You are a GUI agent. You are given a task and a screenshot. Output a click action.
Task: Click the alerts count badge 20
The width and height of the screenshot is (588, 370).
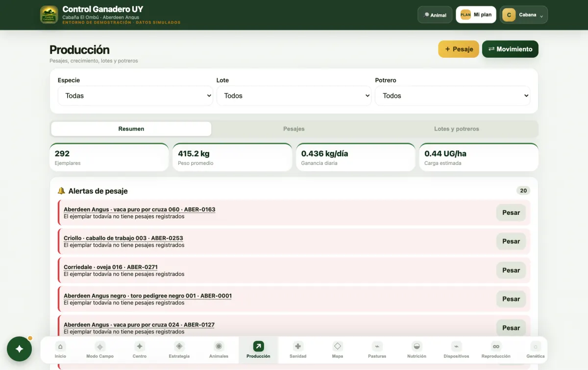coord(523,191)
